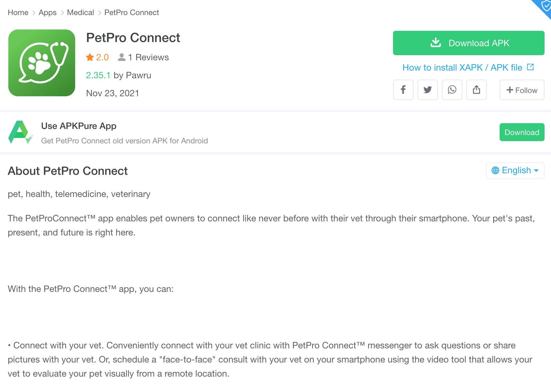
Task: Open the share options icon
Action: tap(477, 90)
